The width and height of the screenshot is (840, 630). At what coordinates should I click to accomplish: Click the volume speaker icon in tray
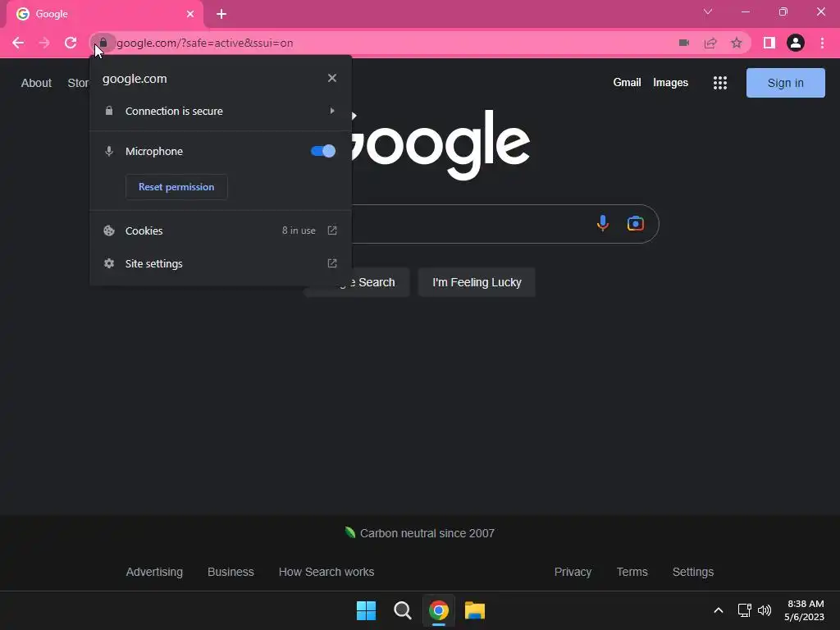click(765, 610)
